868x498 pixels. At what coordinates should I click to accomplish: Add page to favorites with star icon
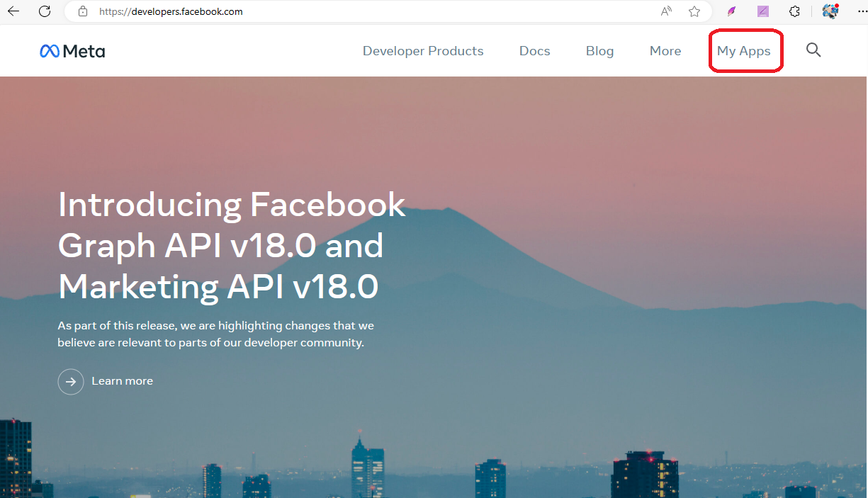[694, 11]
